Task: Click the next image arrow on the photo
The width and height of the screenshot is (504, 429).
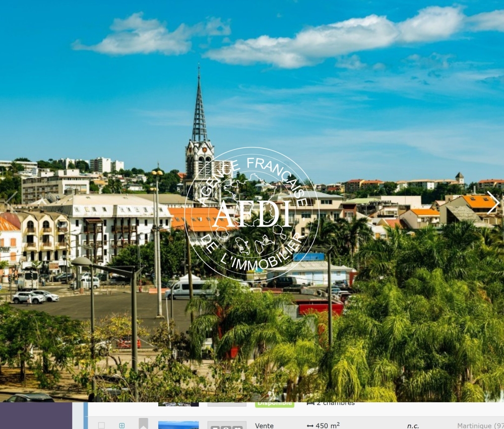Action: tap(492, 202)
